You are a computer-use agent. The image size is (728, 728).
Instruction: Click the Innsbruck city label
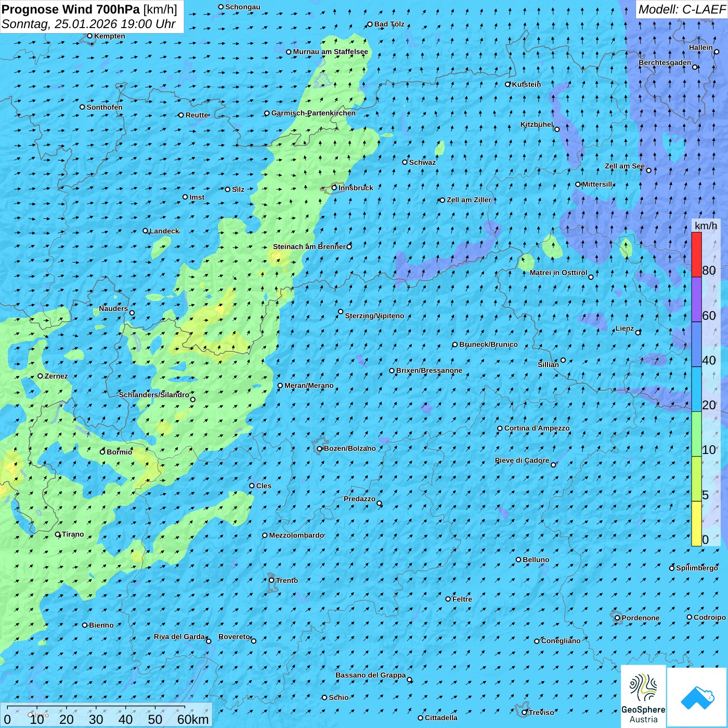click(356, 188)
